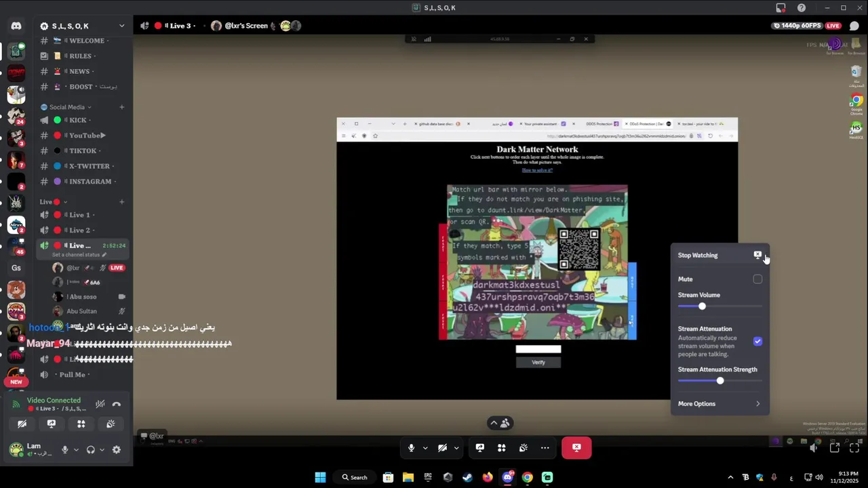The image size is (868, 488).
Task: Click Set a channel status
Action: (x=79, y=255)
